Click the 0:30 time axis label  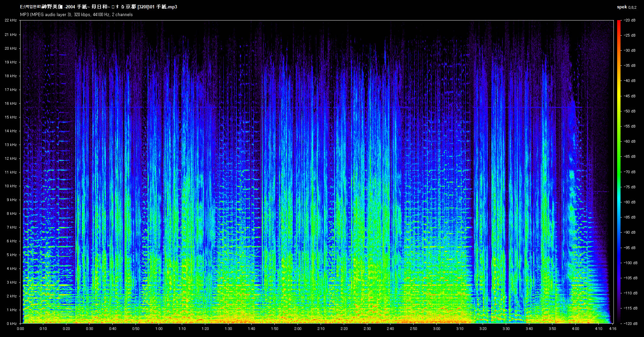[x=90, y=329]
